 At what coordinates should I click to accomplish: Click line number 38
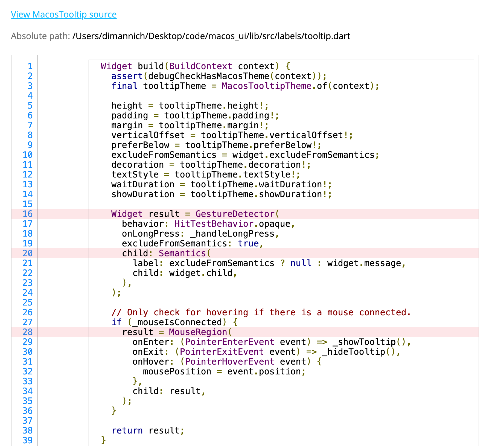(x=28, y=430)
